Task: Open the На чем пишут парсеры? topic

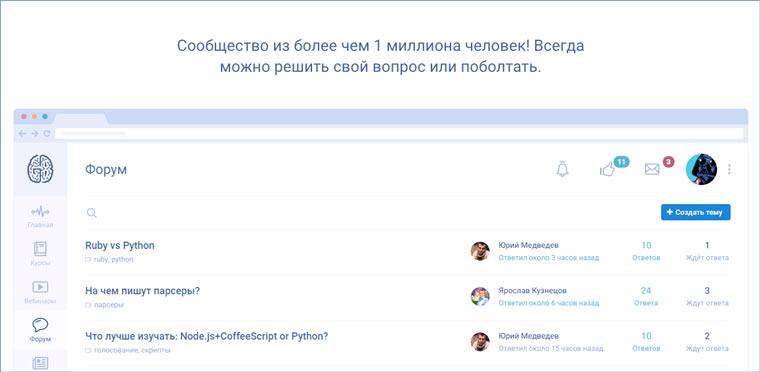Action: (x=142, y=291)
